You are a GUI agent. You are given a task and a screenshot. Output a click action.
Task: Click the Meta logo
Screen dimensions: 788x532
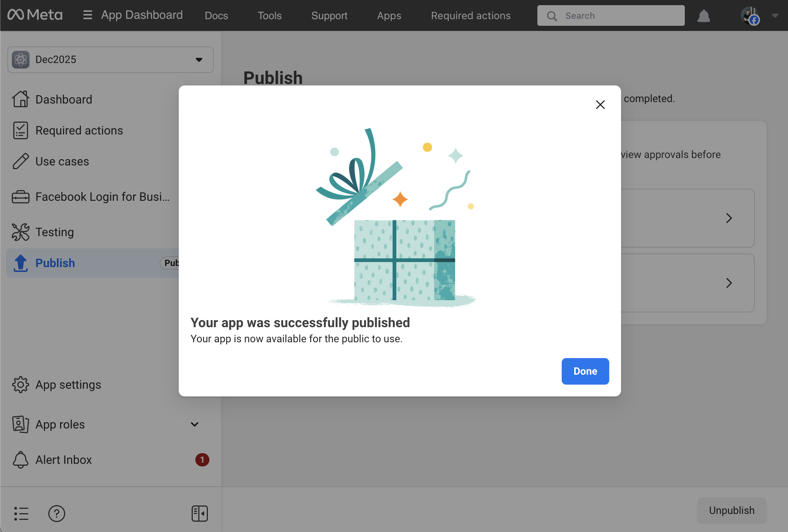coord(35,15)
